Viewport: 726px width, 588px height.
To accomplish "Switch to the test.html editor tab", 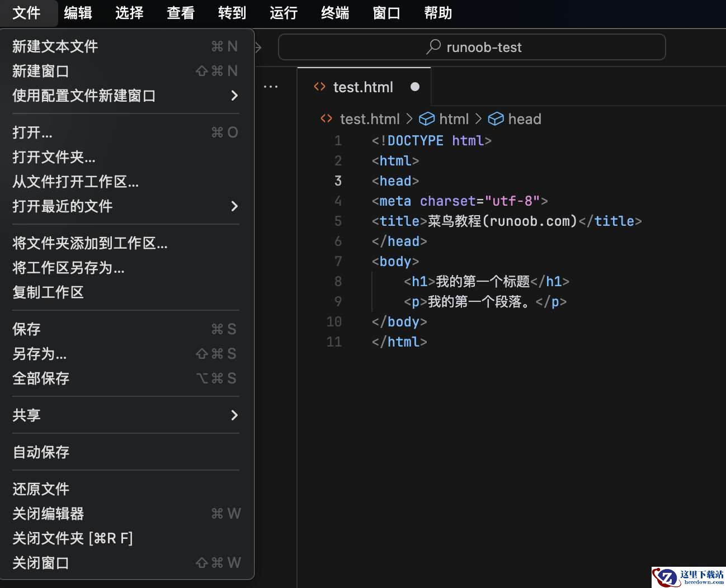I will (364, 87).
